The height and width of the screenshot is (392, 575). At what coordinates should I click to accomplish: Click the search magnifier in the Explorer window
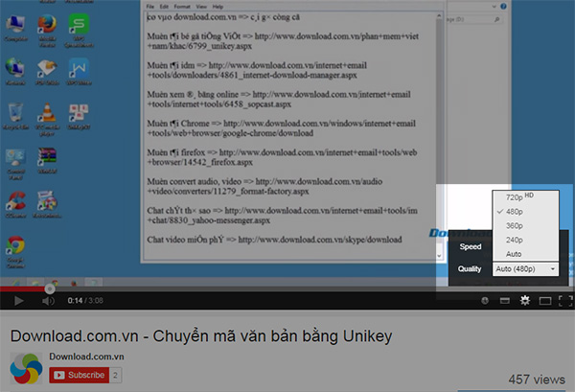click(496, 19)
